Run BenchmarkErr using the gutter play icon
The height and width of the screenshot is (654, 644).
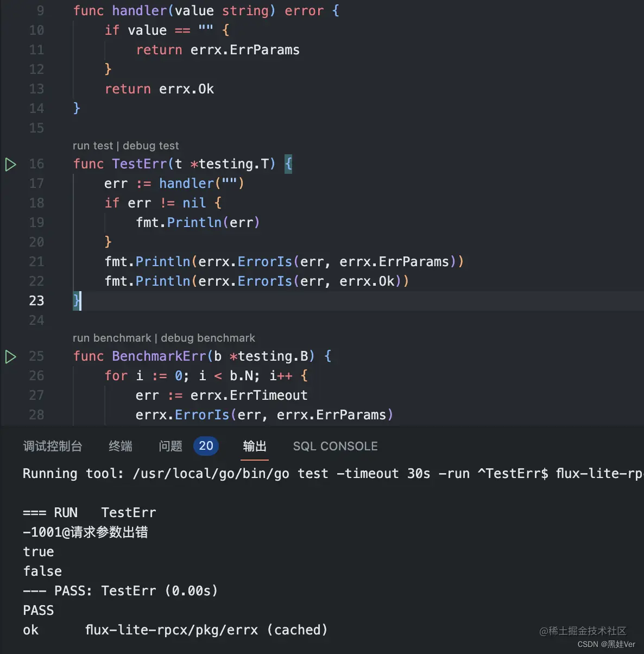tap(10, 356)
